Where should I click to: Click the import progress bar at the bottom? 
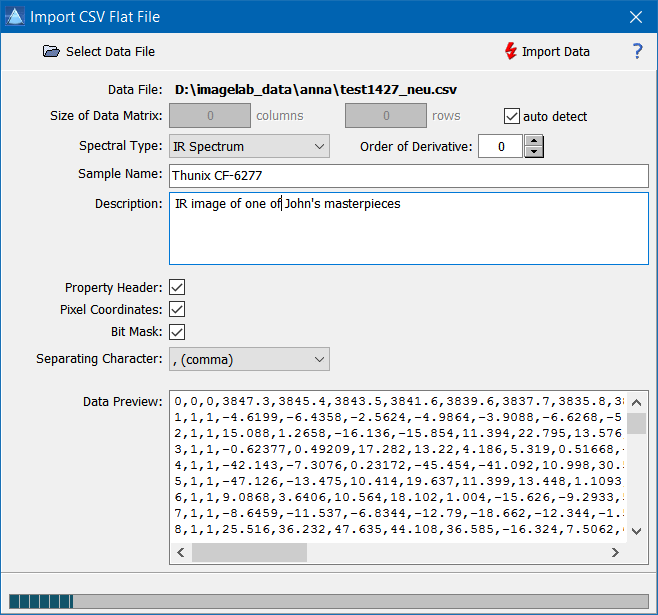pyautogui.click(x=329, y=601)
